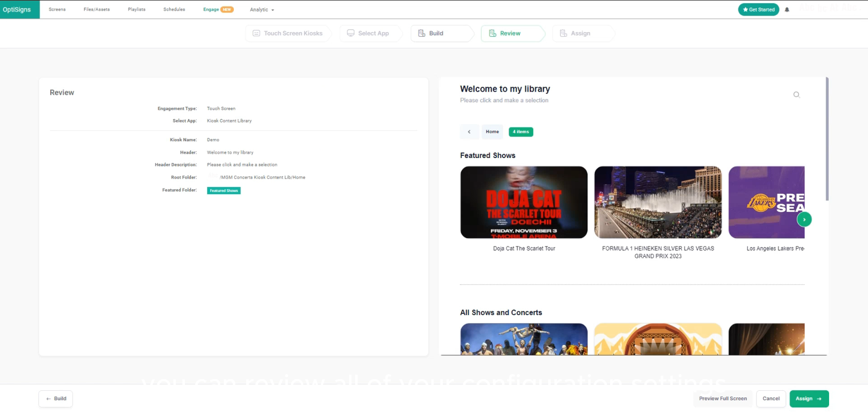Jump to the Select App step
The width and height of the screenshot is (868, 412).
point(370,34)
